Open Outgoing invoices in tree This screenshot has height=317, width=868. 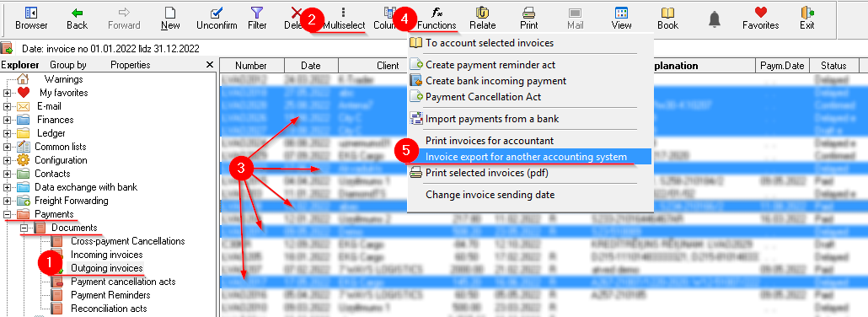(x=107, y=268)
